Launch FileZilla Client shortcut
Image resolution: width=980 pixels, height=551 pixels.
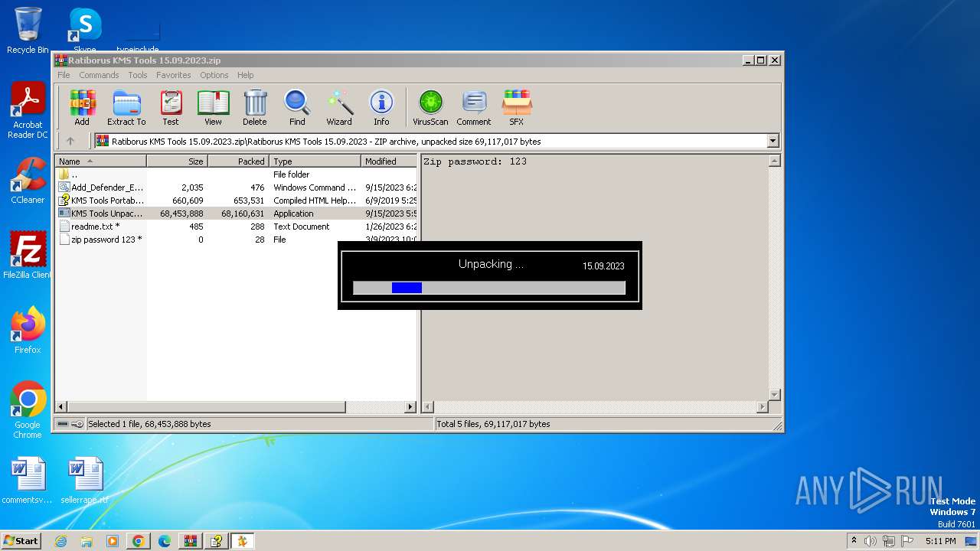tap(28, 255)
